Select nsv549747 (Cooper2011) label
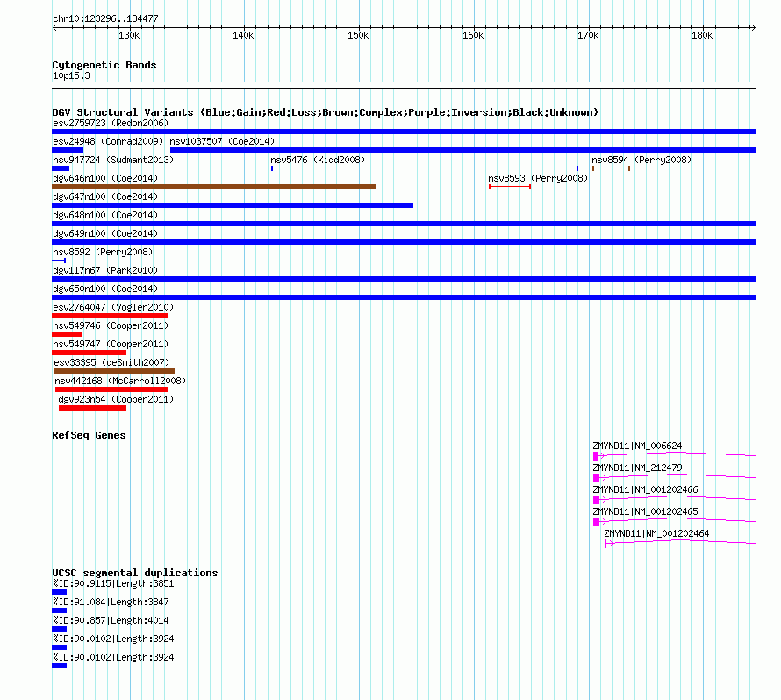Screen dimensions: 781x700 tap(111, 344)
